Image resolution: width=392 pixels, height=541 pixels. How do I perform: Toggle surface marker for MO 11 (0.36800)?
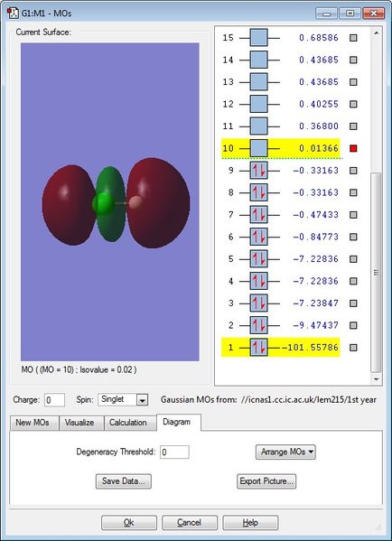[353, 126]
